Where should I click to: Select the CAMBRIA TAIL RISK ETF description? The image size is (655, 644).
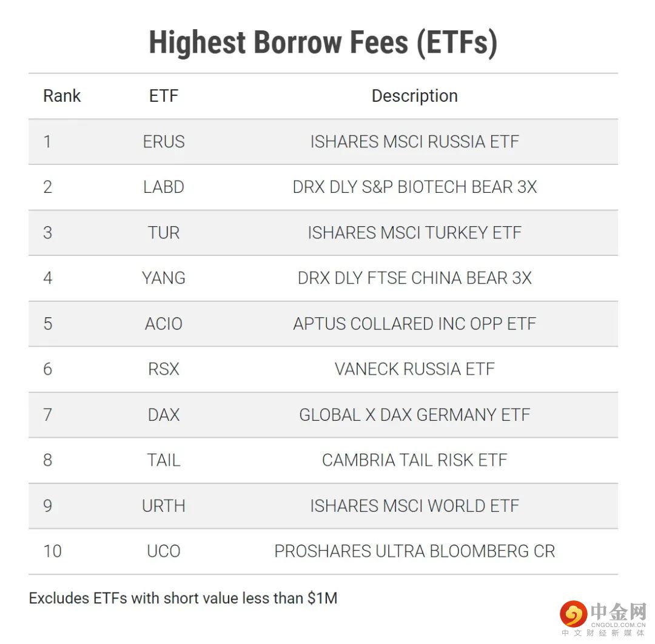pos(414,460)
